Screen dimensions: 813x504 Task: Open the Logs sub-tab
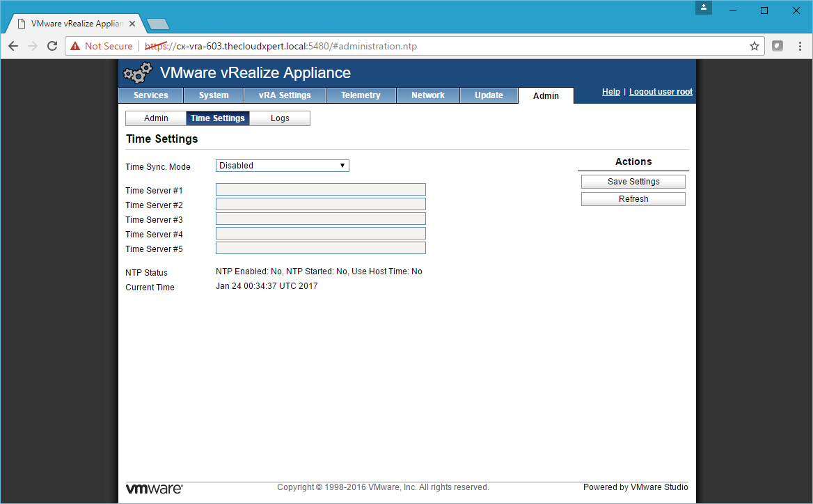click(x=280, y=118)
